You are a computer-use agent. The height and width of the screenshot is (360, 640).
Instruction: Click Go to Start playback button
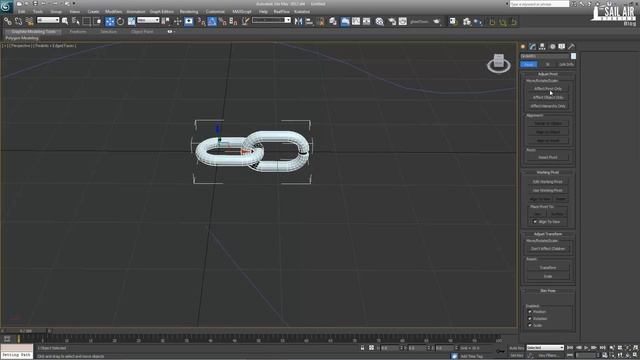pos(570,348)
